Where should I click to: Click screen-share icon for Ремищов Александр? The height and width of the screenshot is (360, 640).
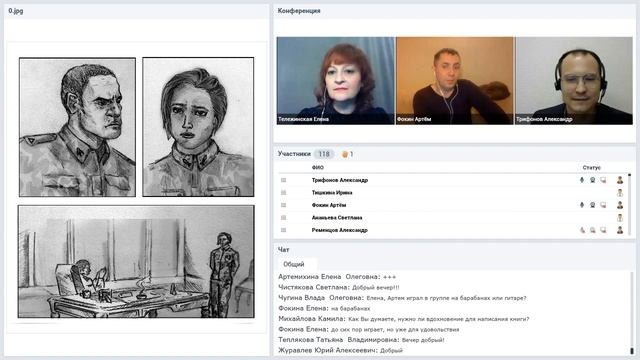[603, 230]
